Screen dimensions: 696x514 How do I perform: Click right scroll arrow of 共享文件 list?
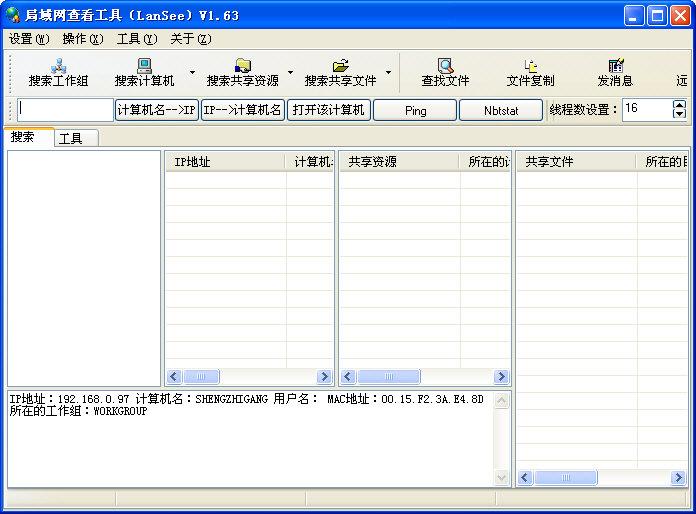coord(678,478)
